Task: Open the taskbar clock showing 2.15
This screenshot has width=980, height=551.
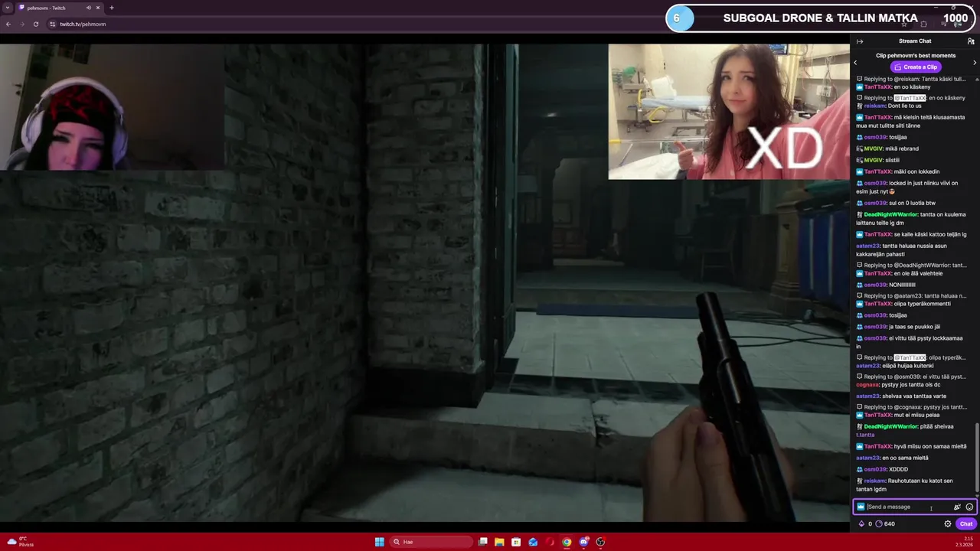Action: [963, 542]
